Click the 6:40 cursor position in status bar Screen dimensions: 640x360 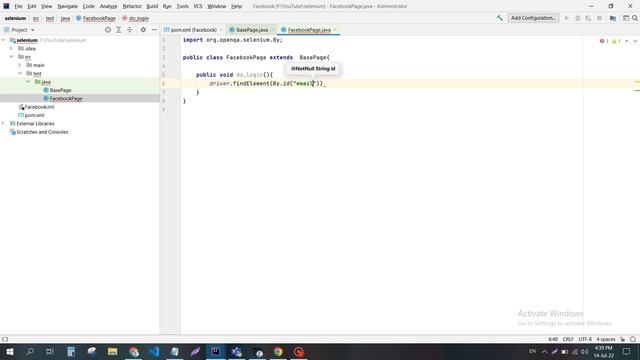tap(553, 339)
